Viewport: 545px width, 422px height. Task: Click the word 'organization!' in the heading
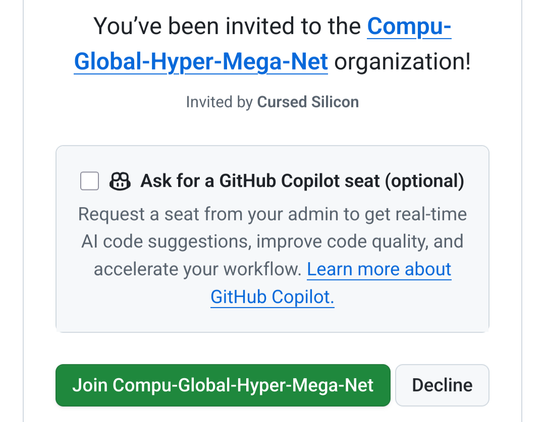pyautogui.click(x=402, y=62)
